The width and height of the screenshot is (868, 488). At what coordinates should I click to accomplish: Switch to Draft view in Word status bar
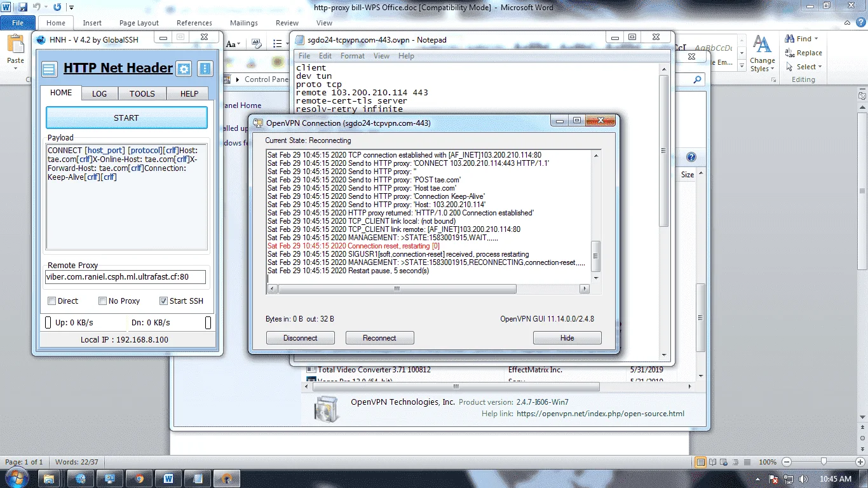[746, 462]
